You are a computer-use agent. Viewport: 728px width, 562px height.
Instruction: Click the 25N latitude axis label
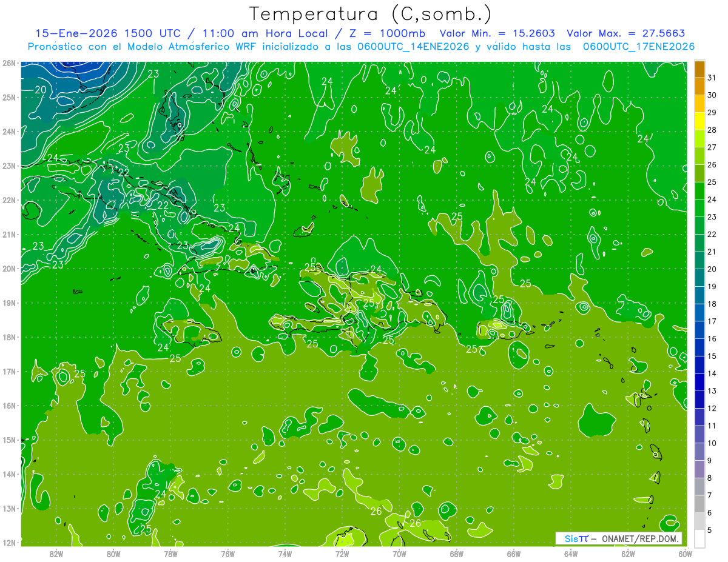tap(8, 97)
